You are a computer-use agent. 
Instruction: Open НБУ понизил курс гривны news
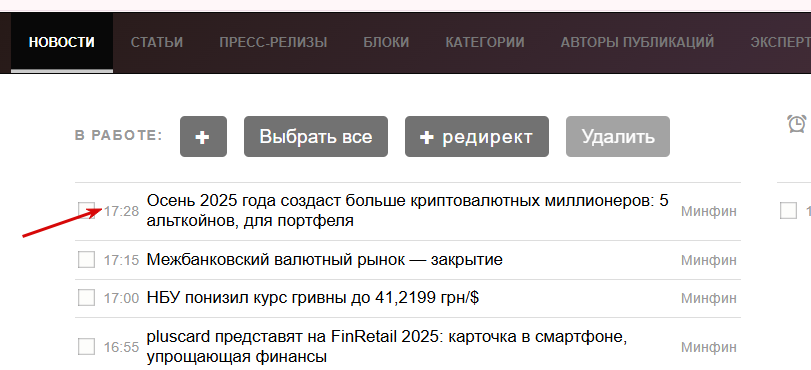point(313,298)
